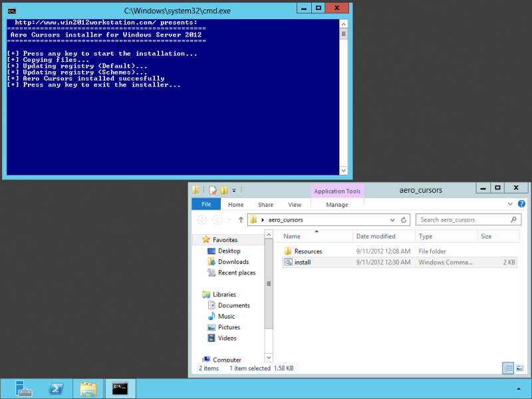This screenshot has height=399, width=532.
Task: Click aero_cursors in the address bar
Action: (x=286, y=220)
